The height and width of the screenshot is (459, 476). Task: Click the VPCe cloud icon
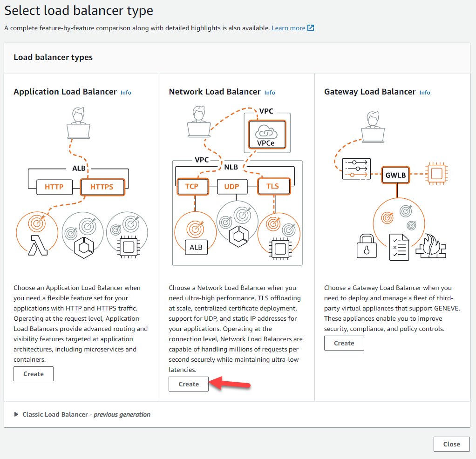[x=267, y=135]
